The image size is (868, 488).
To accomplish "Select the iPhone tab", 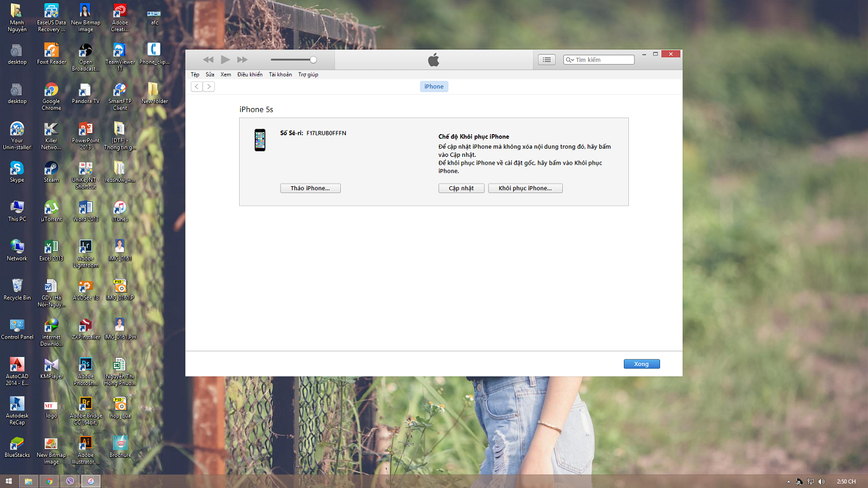I will tap(434, 86).
